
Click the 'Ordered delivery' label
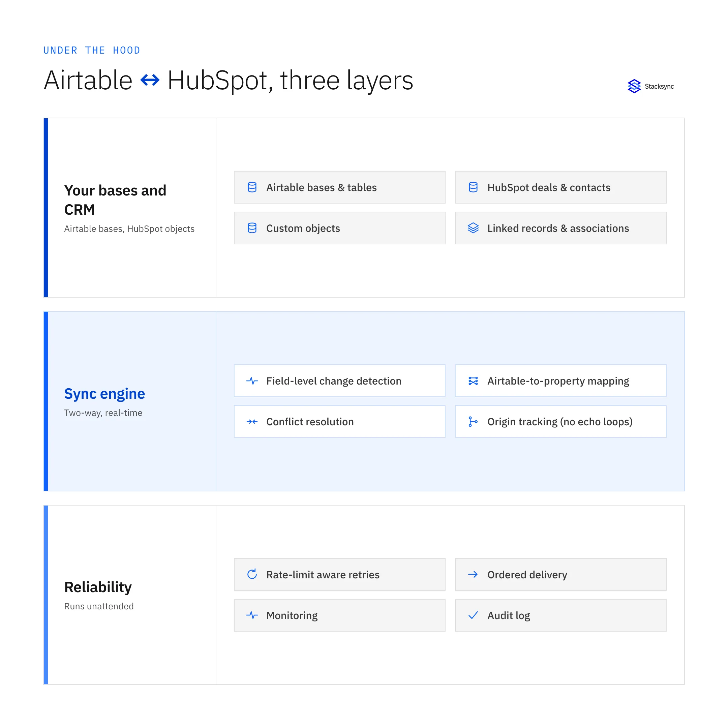coord(527,575)
